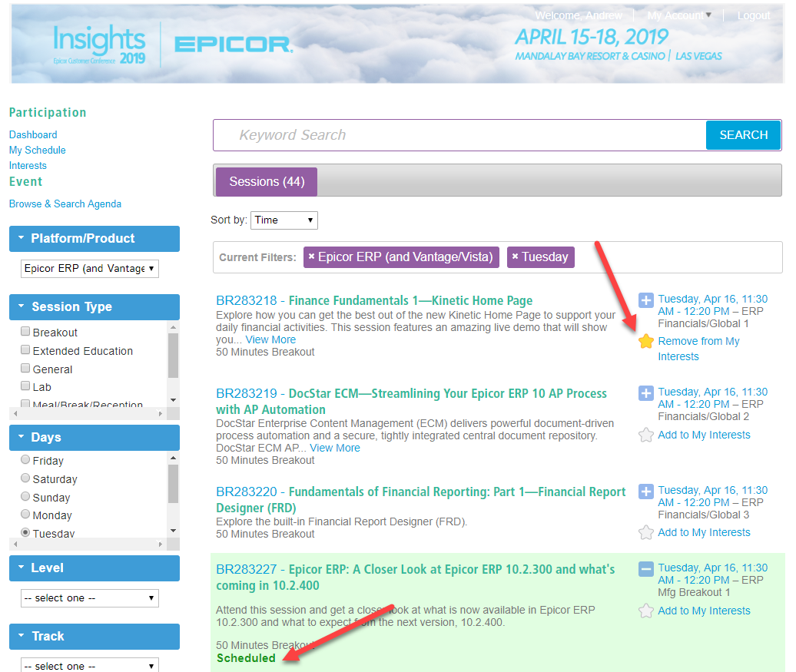Click the Insights 2019 logo
The image size is (796, 672).
pos(100,45)
